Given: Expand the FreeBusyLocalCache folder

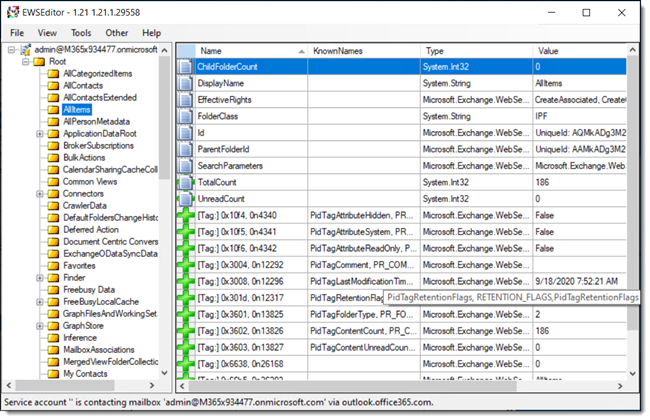Looking at the screenshot, I should [x=40, y=302].
